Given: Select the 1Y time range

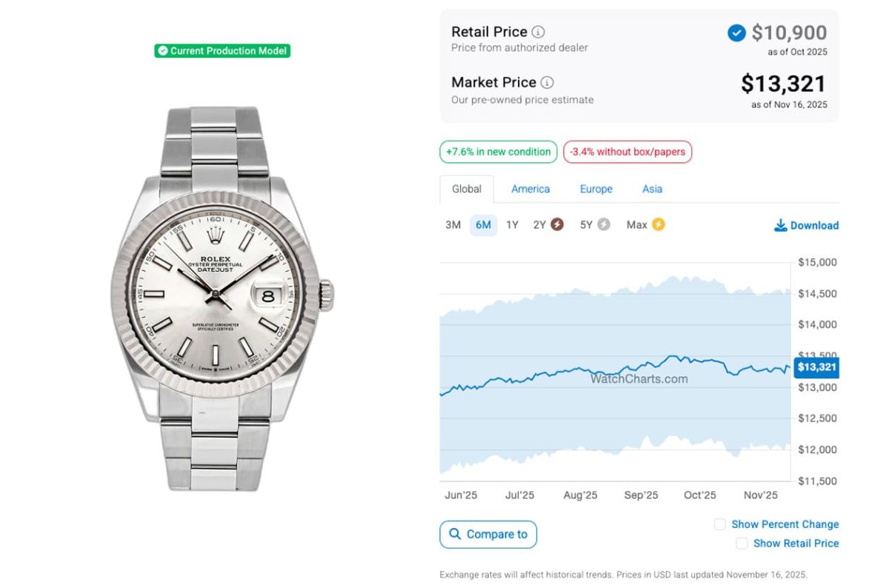Looking at the screenshot, I should tap(512, 225).
